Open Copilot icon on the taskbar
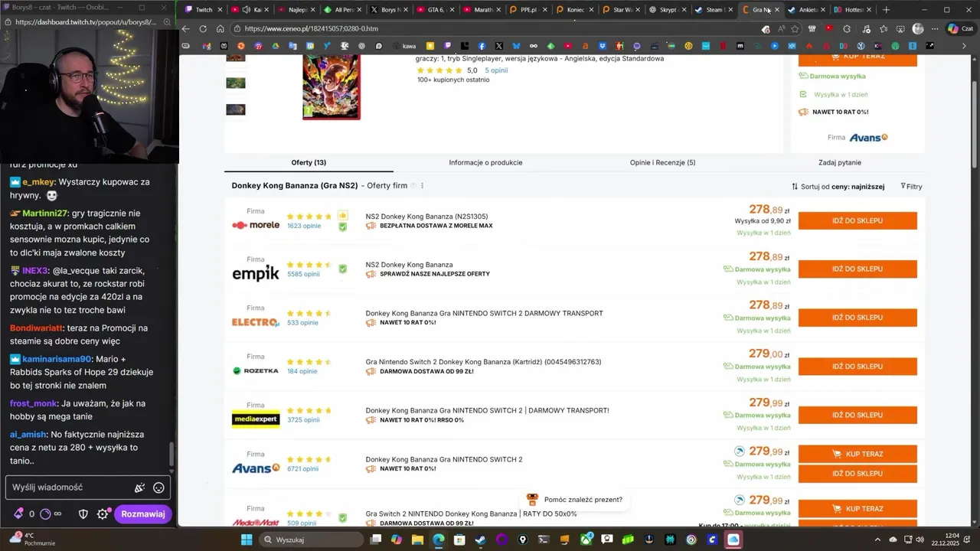This screenshot has width=980, height=551. (396, 540)
